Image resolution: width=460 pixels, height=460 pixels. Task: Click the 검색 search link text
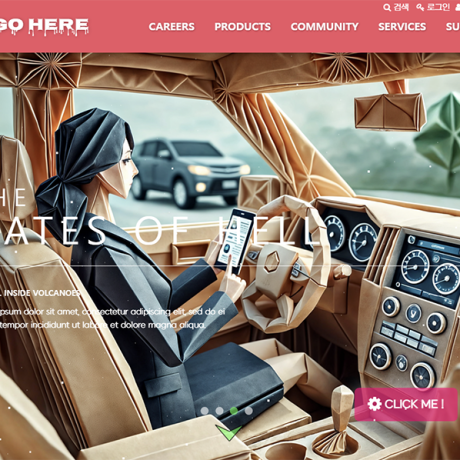(x=401, y=7)
